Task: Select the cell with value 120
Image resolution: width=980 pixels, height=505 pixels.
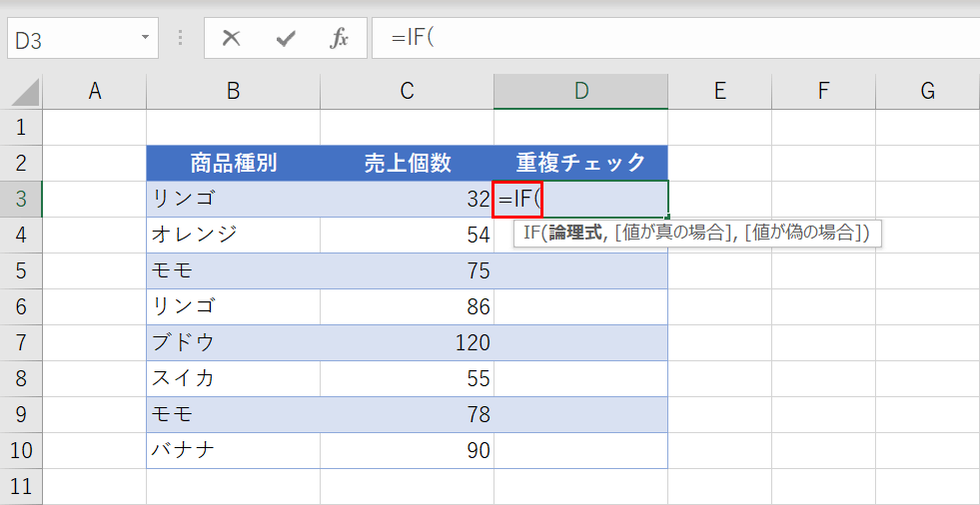Action: 407,342
